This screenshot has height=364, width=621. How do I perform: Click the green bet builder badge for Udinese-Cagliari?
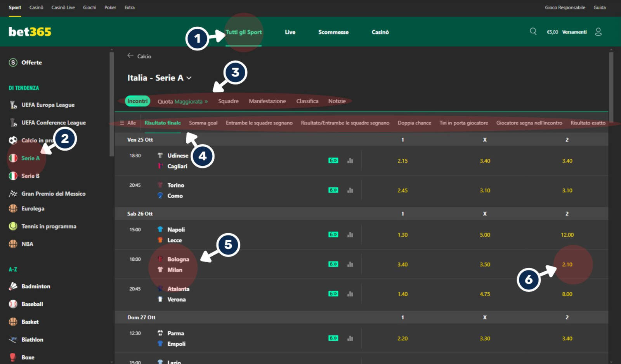[333, 161]
